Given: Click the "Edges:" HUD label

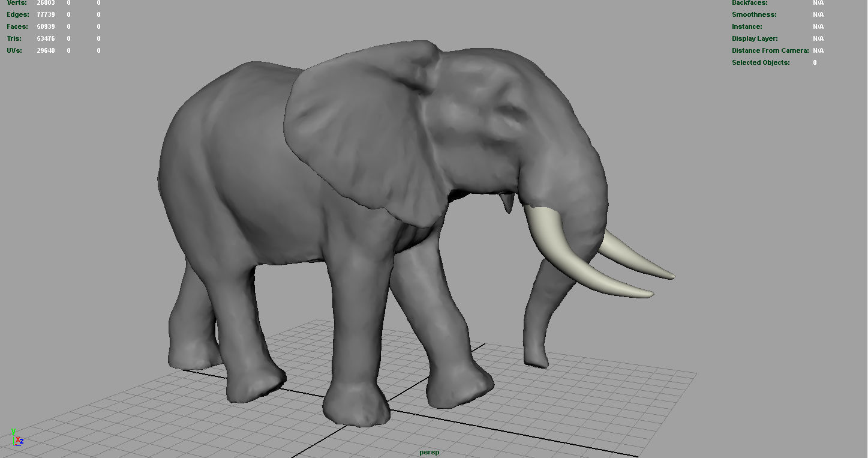Looking at the screenshot, I should pos(18,14).
